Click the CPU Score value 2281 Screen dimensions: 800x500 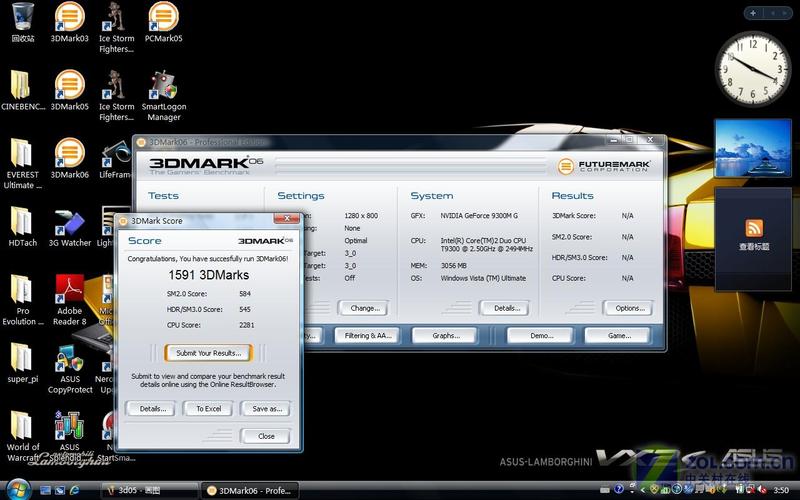tap(246, 325)
